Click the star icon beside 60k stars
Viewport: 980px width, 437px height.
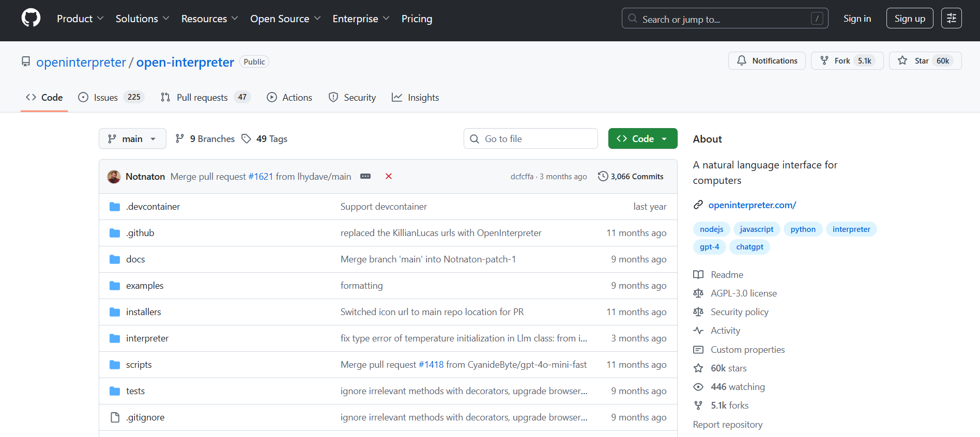[x=698, y=368]
